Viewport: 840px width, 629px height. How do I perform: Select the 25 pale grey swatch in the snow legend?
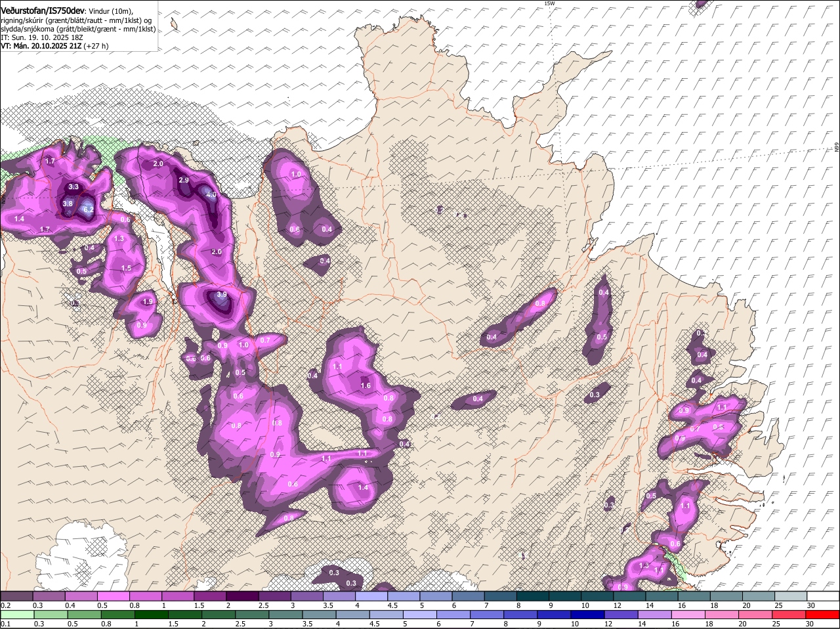click(791, 596)
